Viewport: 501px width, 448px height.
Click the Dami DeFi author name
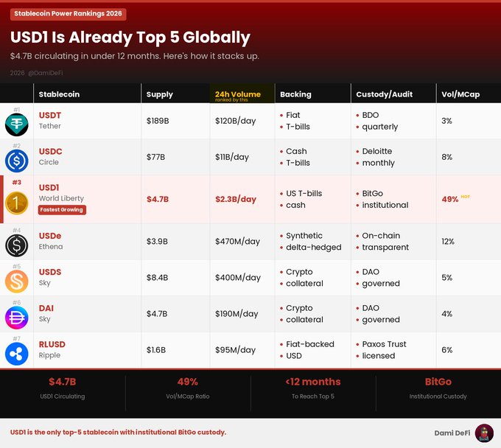452,433
